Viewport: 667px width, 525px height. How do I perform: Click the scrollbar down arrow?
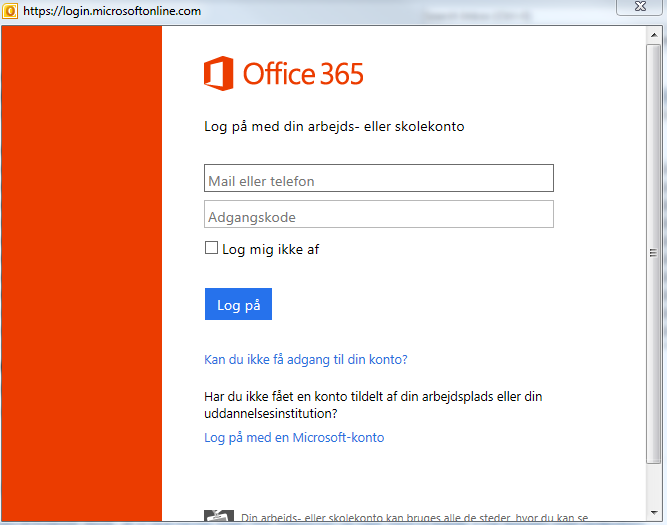click(654, 513)
